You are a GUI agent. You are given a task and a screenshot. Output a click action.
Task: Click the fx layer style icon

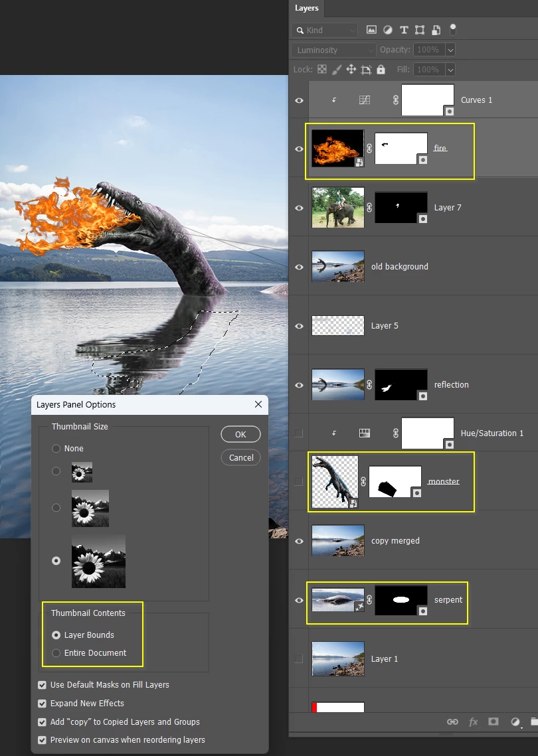(474, 721)
